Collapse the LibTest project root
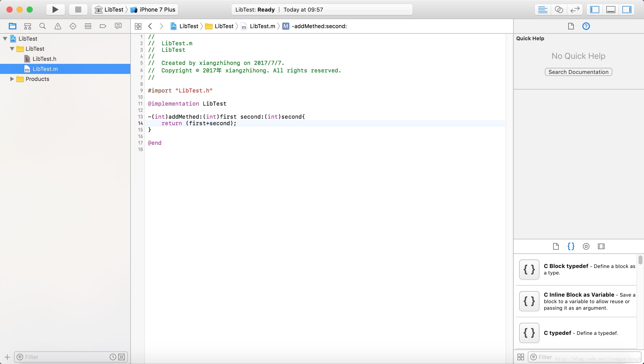 (5, 39)
